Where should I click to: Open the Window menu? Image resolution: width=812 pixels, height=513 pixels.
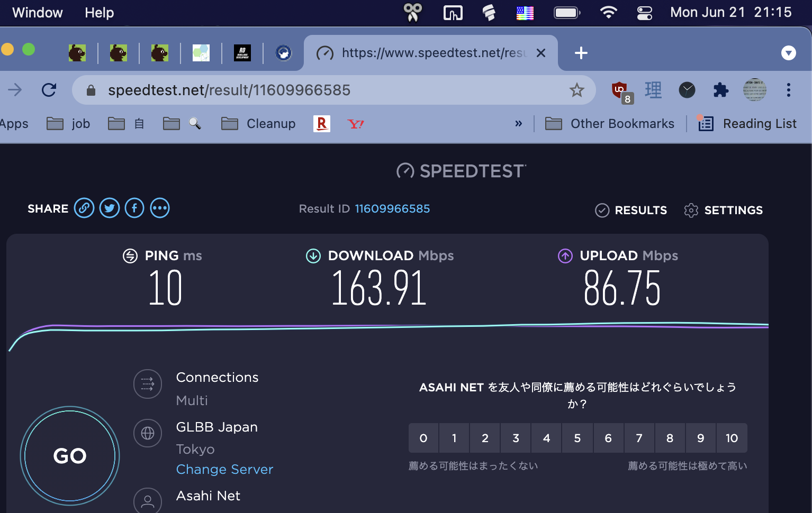pyautogui.click(x=37, y=13)
